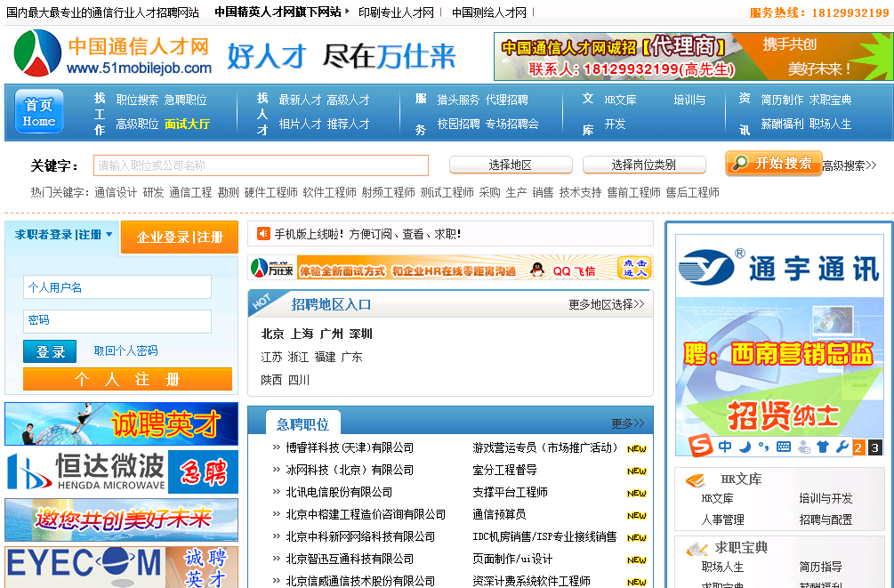Click the 点击进入 badge in QQ飞信 banner
894x588 pixels.
(634, 268)
